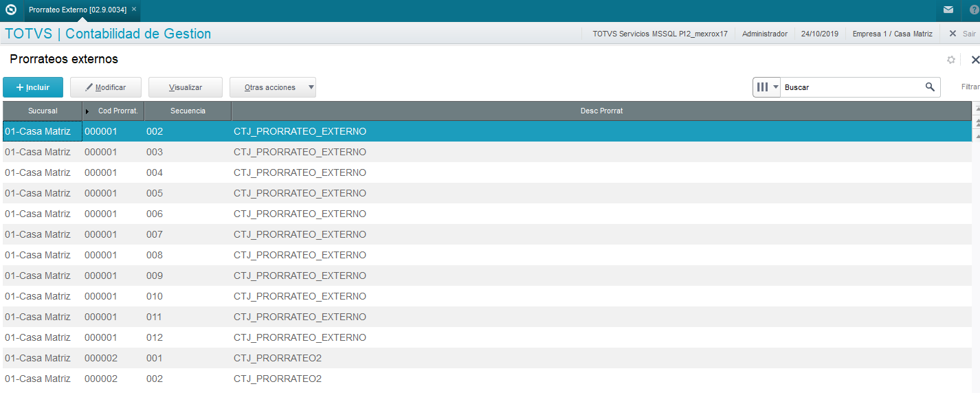
Task: Jump to first record with top scroll arrow
Action: (976, 110)
